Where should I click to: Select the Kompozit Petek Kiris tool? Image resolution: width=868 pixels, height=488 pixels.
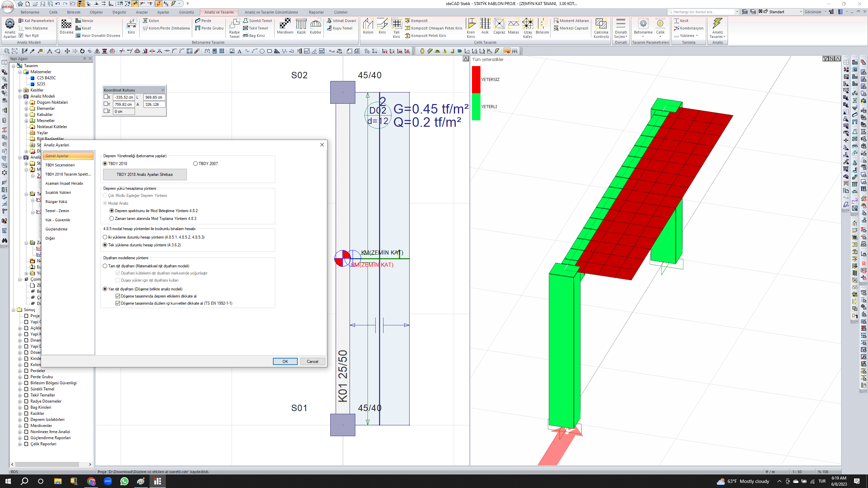tap(426, 36)
